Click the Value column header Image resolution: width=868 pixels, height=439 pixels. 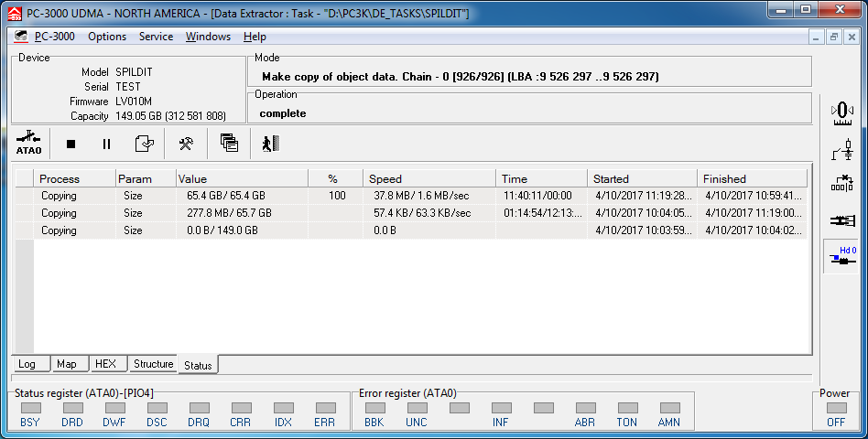(x=242, y=178)
